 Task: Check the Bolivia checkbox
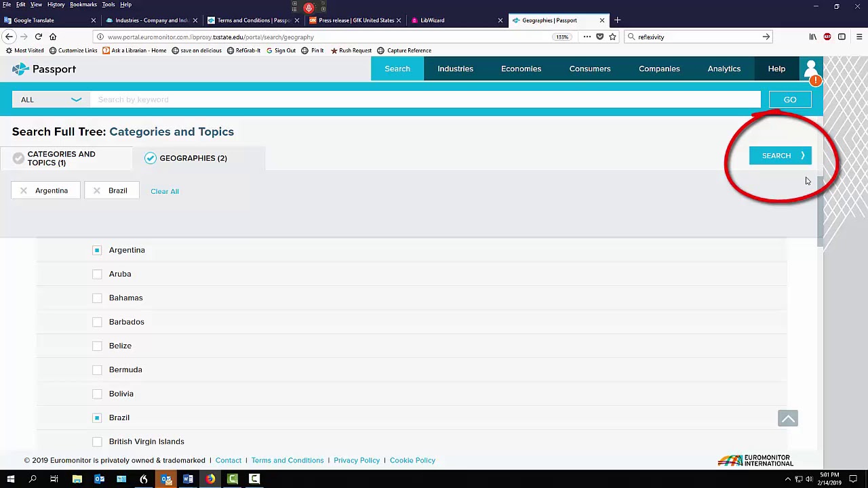97,394
